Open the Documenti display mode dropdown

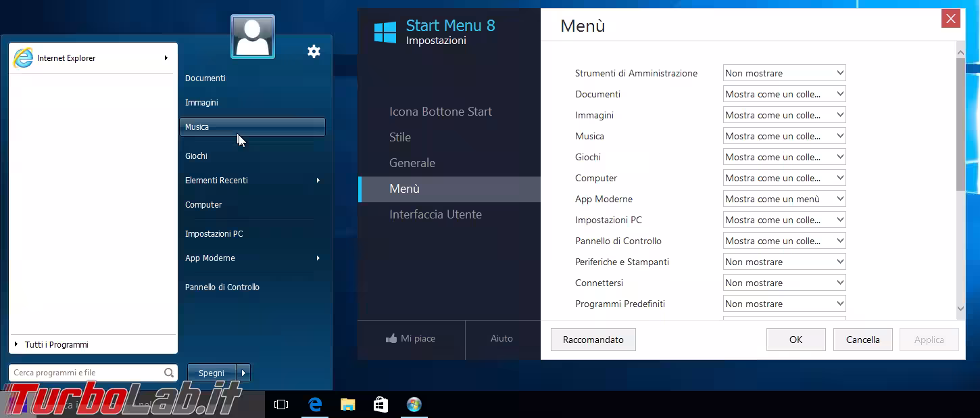(x=783, y=93)
